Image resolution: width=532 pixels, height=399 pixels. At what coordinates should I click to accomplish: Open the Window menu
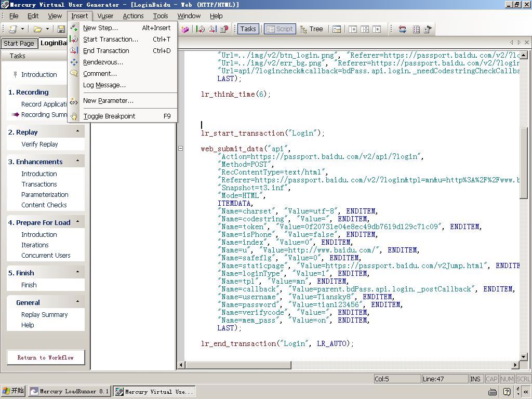click(x=189, y=16)
